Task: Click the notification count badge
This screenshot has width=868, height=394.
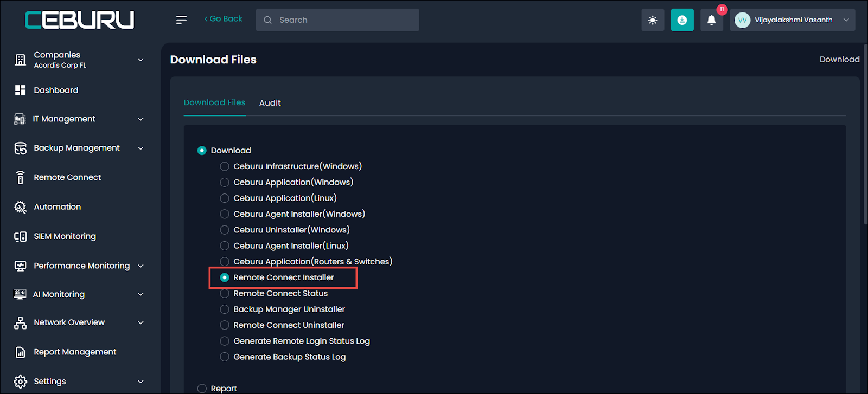Action: [722, 9]
